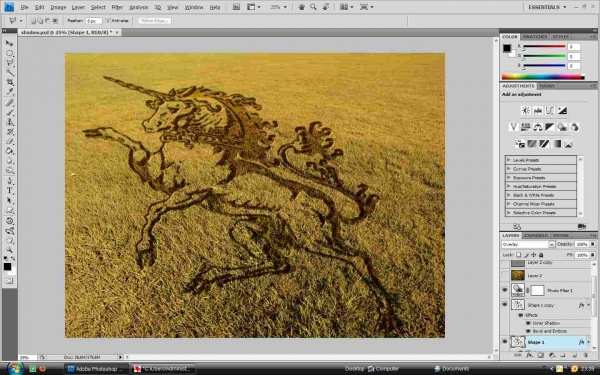Image resolution: width=600 pixels, height=375 pixels.
Task: Add a Threshold adjustment
Action: click(x=544, y=144)
